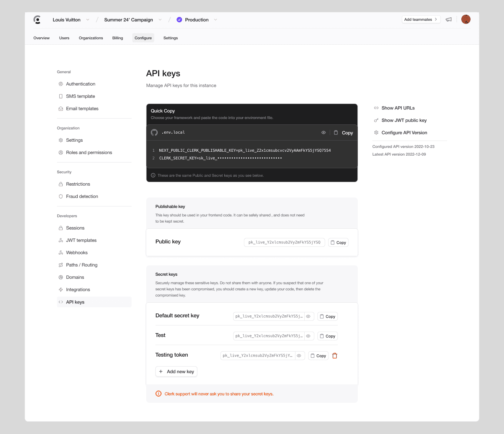Click the globe icon beside Domains
Image resolution: width=504 pixels, height=434 pixels.
pyautogui.click(x=61, y=277)
